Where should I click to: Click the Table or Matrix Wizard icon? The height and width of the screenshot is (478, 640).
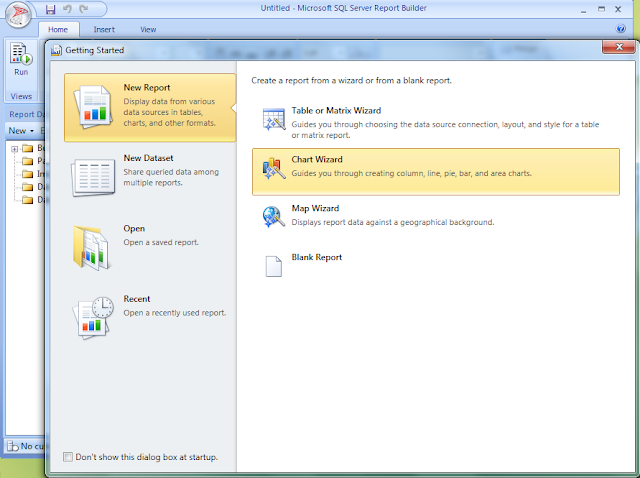coord(274,119)
